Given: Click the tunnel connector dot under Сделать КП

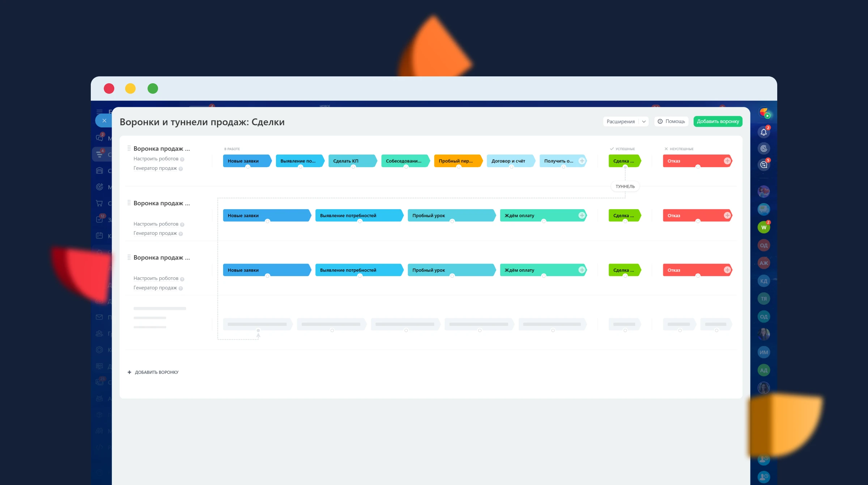Looking at the screenshot, I should [353, 167].
